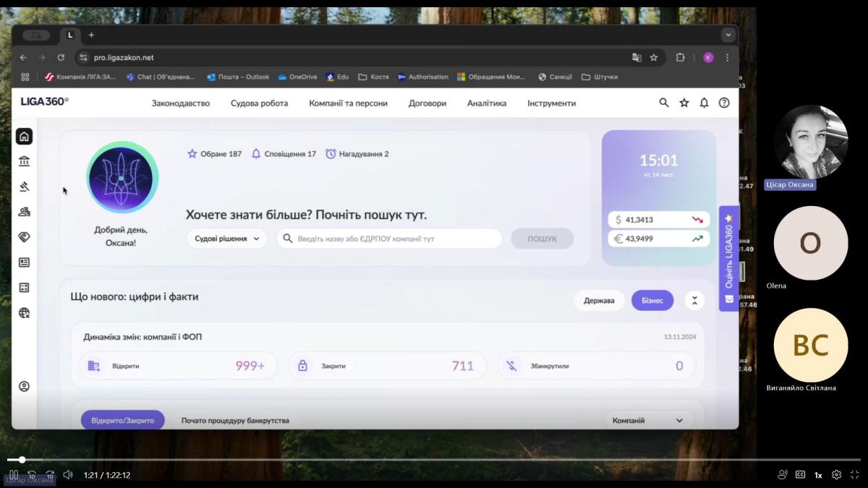The height and width of the screenshot is (488, 868).
Task: Open the companies and persons sidebar icon
Action: [x=25, y=212]
